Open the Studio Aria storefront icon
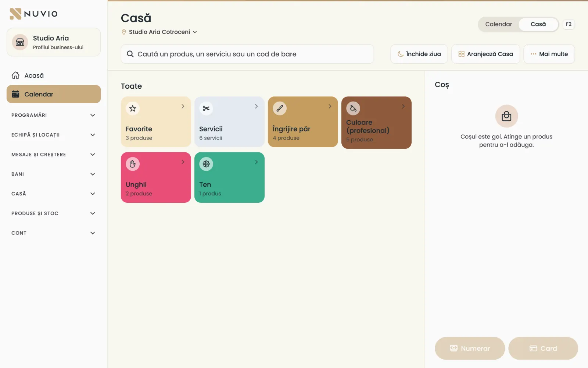Screen dimensions: 588x368 tap(20, 42)
